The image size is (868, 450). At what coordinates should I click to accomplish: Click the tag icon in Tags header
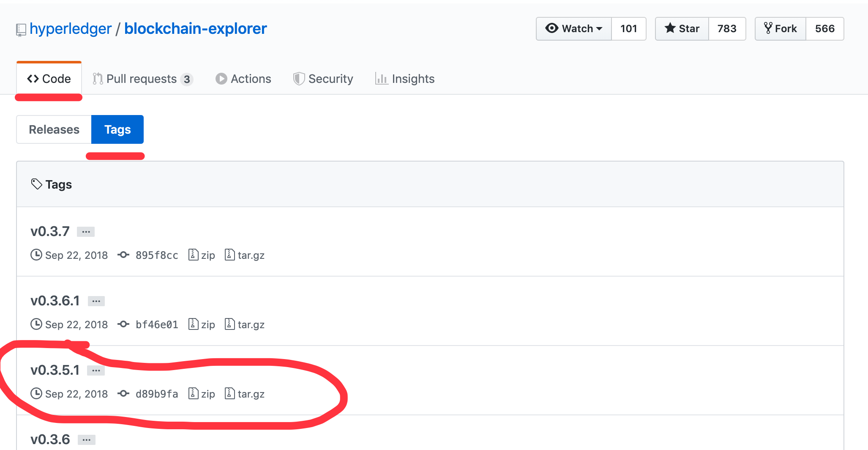[37, 184]
